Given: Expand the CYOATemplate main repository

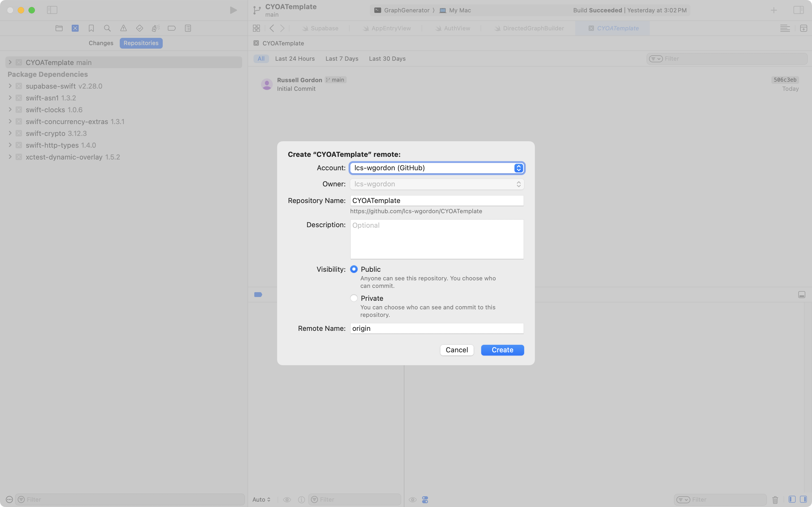Looking at the screenshot, I should (10, 62).
